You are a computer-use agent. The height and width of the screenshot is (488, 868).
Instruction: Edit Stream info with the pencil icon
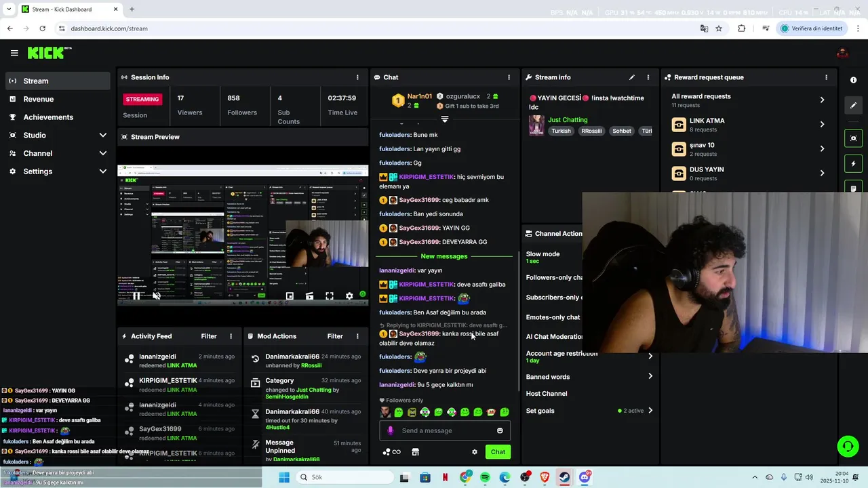(632, 77)
